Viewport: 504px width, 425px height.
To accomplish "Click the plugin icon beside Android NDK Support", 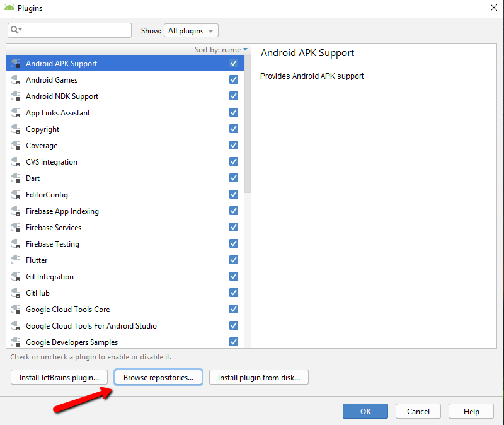I will [x=15, y=96].
